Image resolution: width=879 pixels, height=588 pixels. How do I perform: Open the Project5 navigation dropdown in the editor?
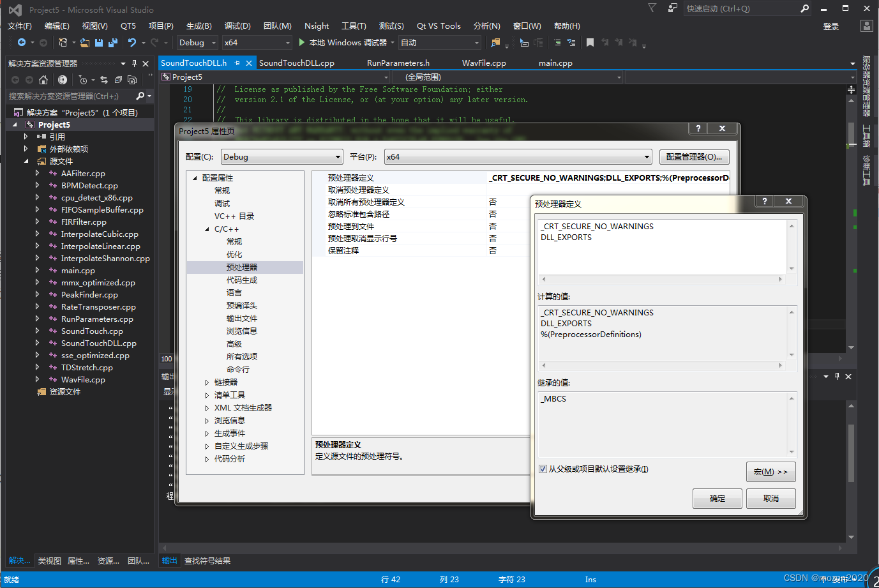274,77
